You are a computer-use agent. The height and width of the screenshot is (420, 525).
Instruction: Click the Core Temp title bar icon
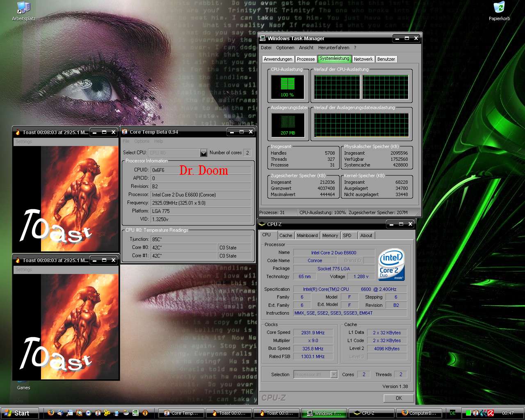point(125,132)
